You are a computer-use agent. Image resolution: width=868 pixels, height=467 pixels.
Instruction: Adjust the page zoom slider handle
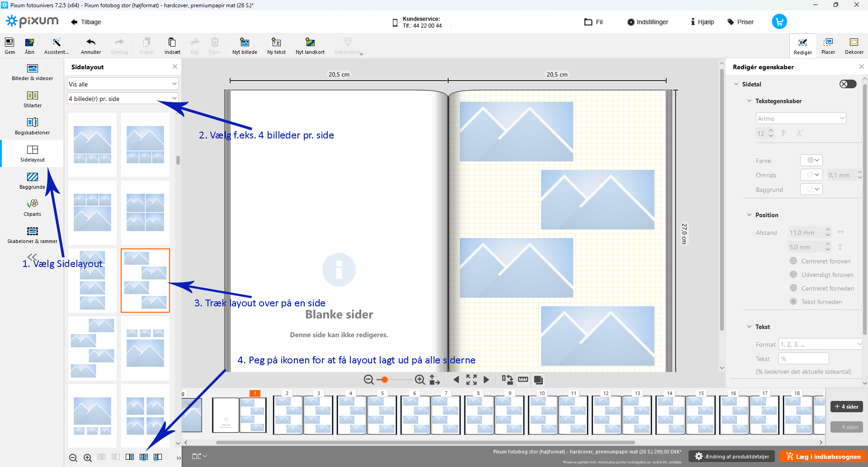point(385,380)
